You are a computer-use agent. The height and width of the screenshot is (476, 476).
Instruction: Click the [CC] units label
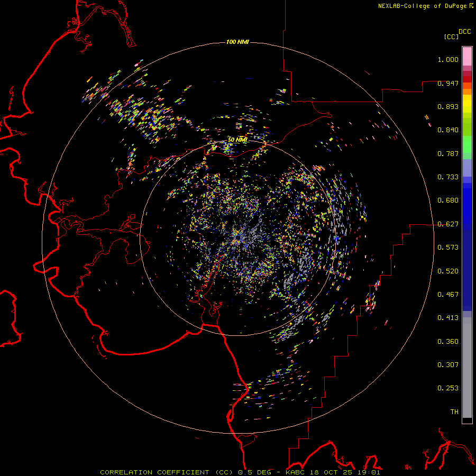(452, 36)
